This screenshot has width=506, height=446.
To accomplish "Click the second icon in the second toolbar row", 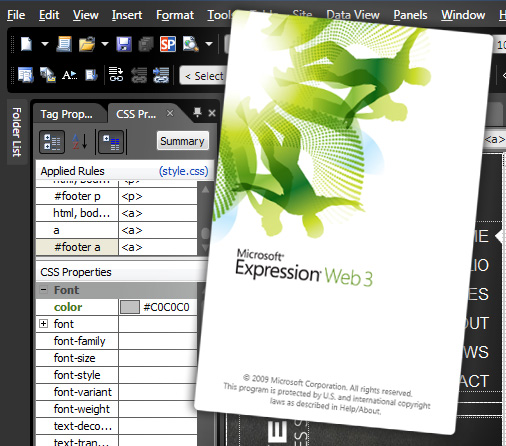I will pyautogui.click(x=48, y=75).
